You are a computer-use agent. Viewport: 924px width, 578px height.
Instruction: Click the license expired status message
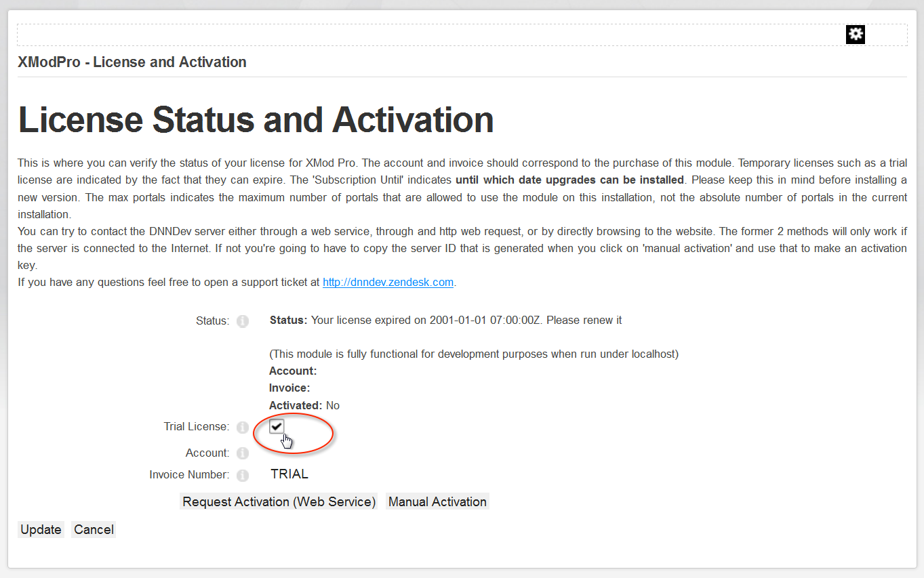click(445, 320)
